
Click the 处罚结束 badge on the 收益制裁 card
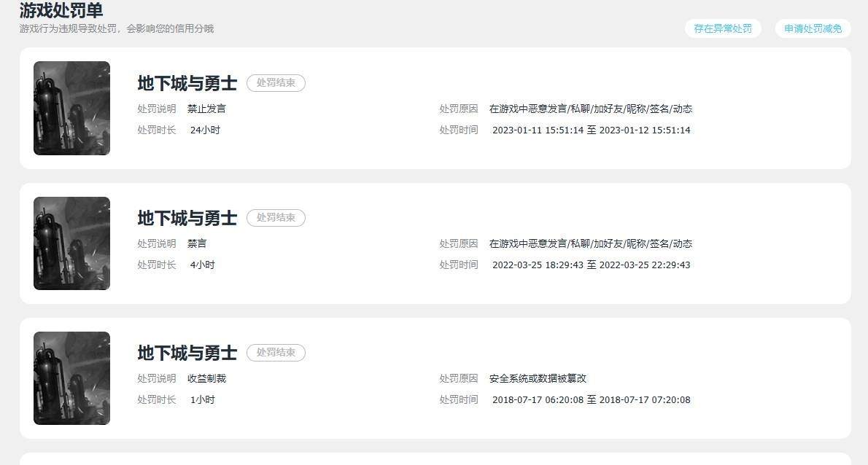276,353
